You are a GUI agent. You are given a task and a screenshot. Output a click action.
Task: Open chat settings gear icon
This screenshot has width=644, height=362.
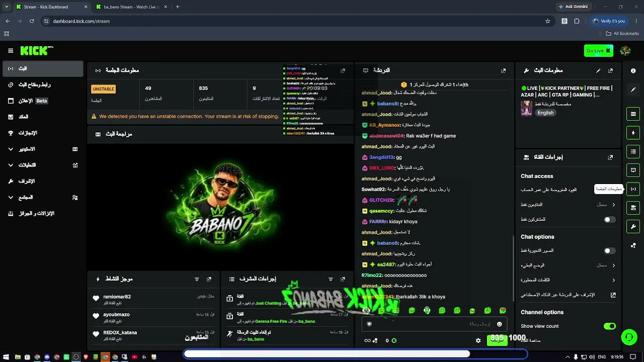pos(478,340)
